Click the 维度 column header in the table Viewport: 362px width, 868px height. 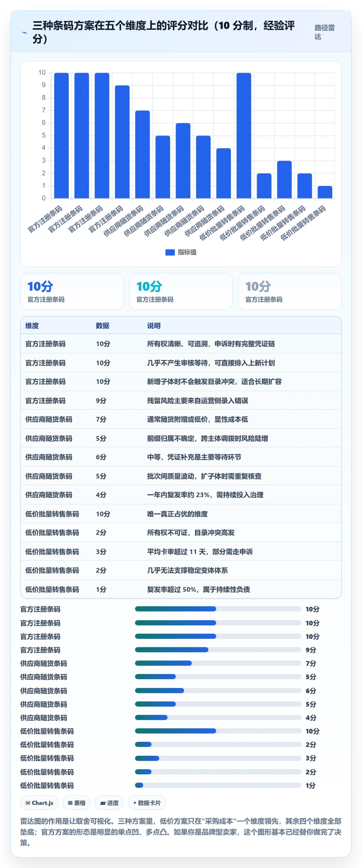click(x=32, y=326)
